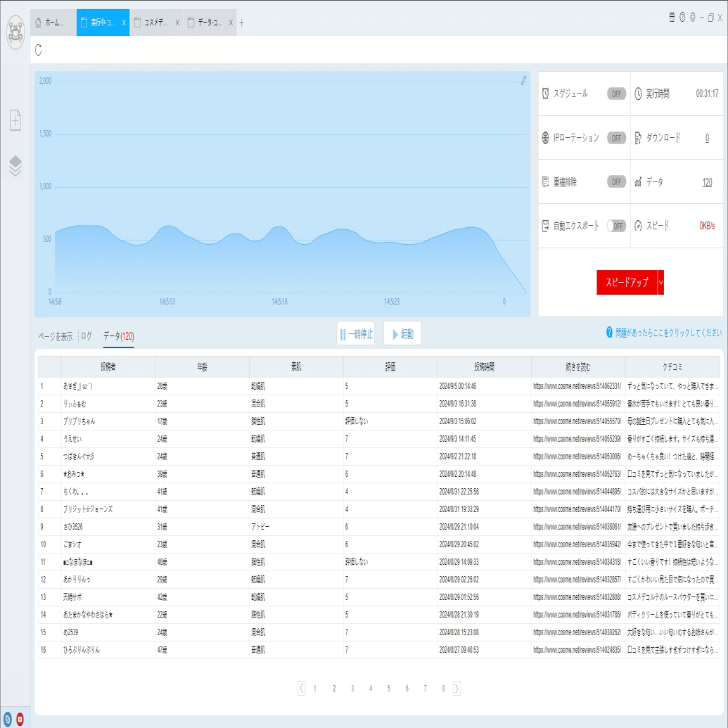Screen dimensions: 728x728
Task: Click the refresh icon below the tabs
Action: [x=39, y=50]
